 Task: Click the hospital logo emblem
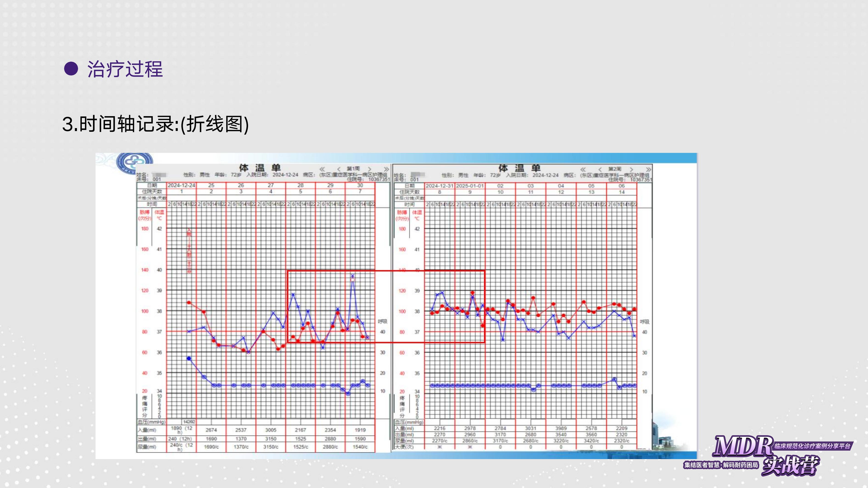pos(134,163)
